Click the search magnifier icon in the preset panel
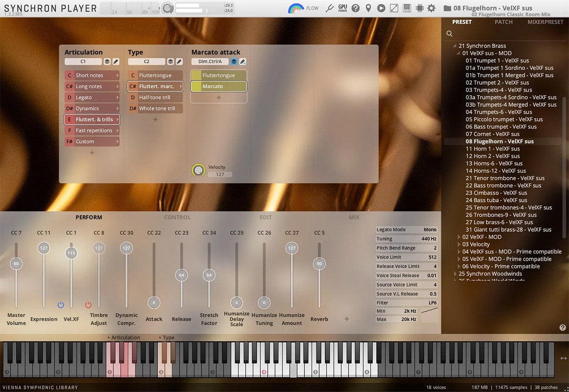Viewport: 569px width, 392px height. click(x=450, y=34)
